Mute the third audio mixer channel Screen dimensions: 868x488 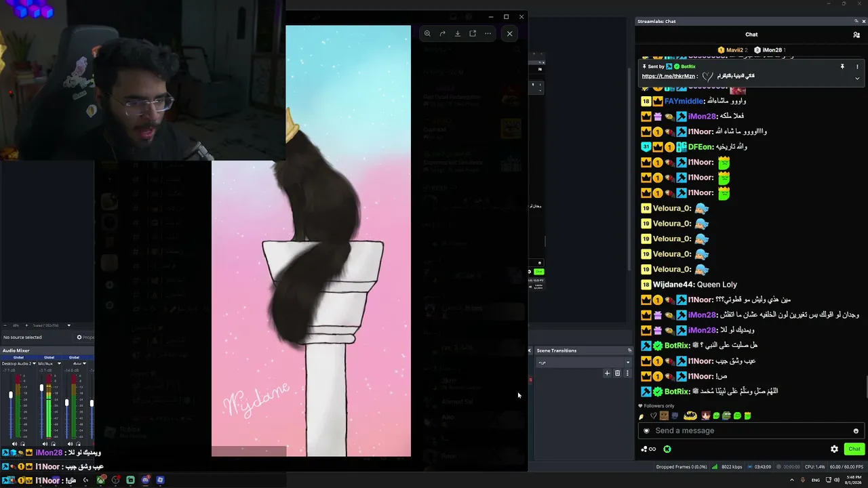point(70,444)
